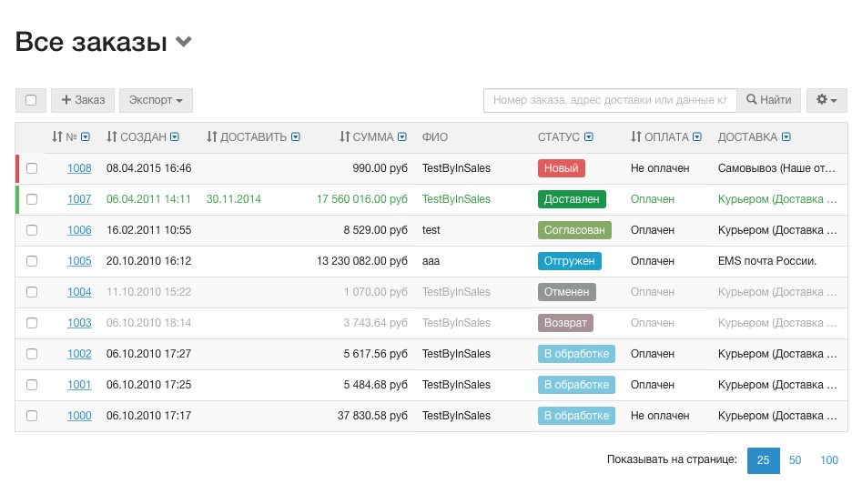The image size is (862, 504).
Task: Open filter dropdown beside ОПЛАТА header
Action: coord(697,136)
